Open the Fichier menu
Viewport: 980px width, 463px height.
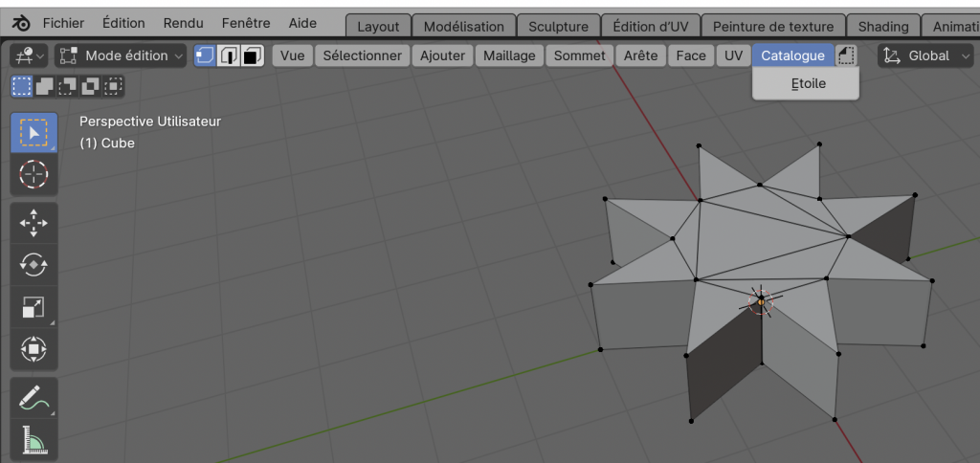tap(63, 23)
